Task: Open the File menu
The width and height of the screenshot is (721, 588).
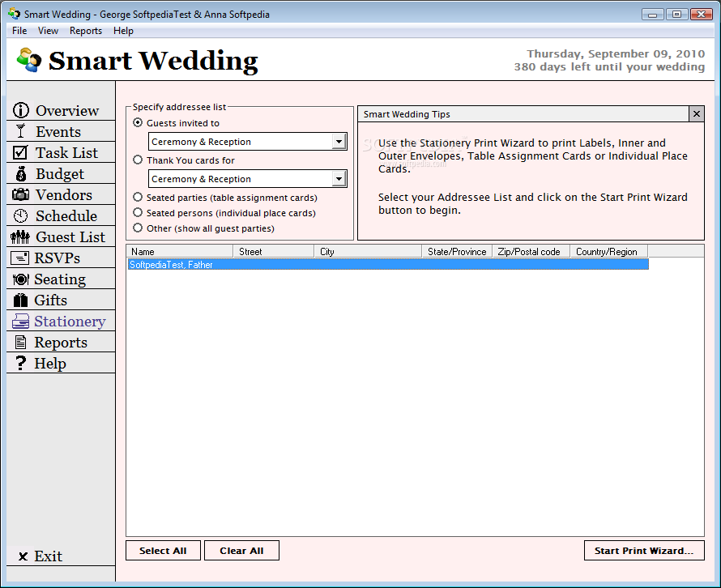Action: tap(19, 31)
